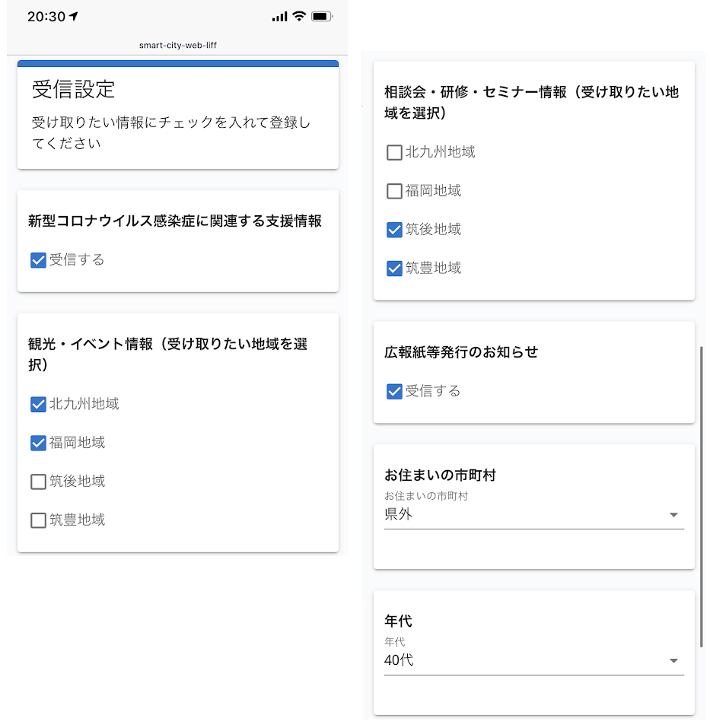The height and width of the screenshot is (728, 710).
Task: Tap the location arrow beside the clock
Action: point(75,17)
